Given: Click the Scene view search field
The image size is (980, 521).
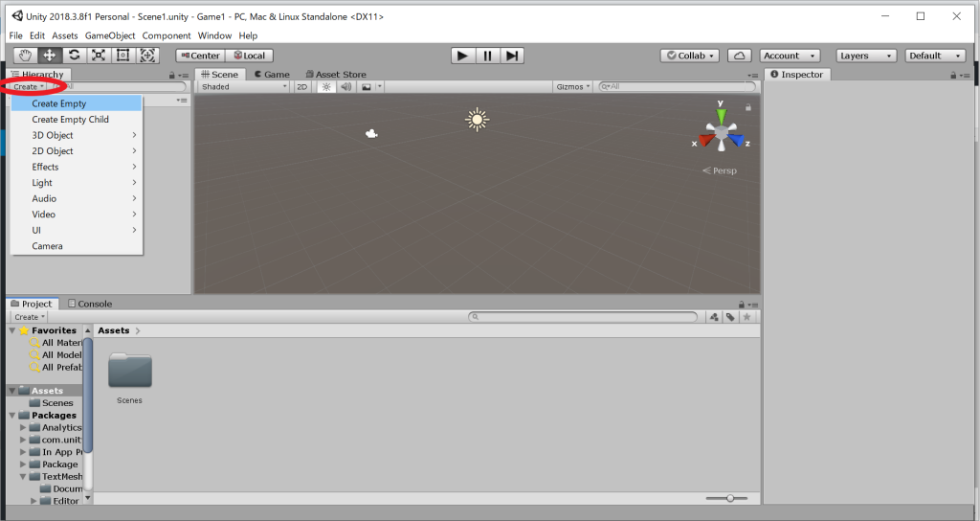Looking at the screenshot, I should point(677,87).
